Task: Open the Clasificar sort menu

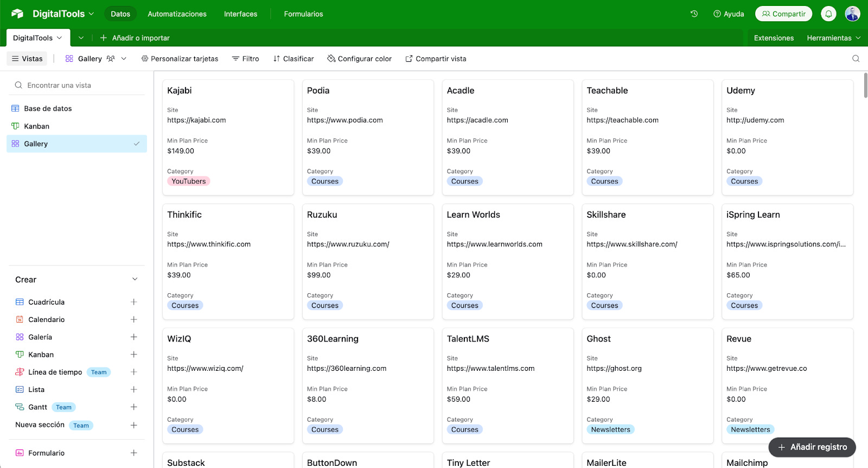Action: pos(293,59)
